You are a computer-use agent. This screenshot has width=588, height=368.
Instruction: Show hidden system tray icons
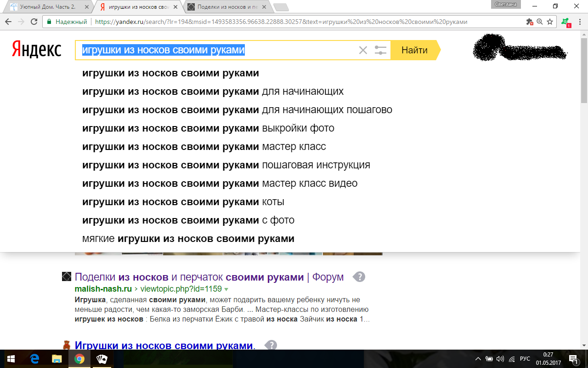coord(478,359)
